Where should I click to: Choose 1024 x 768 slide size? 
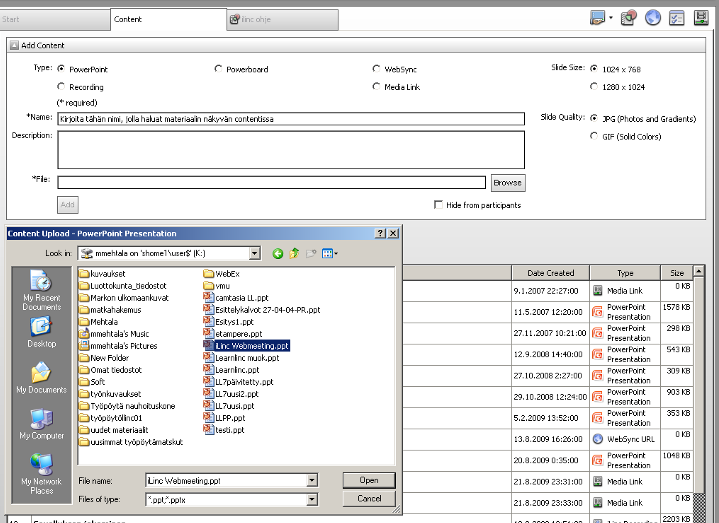[x=594, y=68]
